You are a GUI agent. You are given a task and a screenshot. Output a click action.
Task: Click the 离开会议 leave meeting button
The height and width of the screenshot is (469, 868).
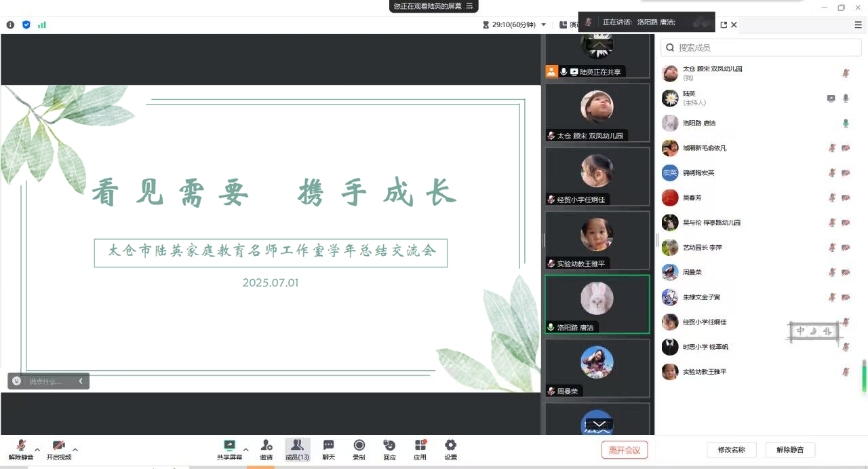[624, 449]
